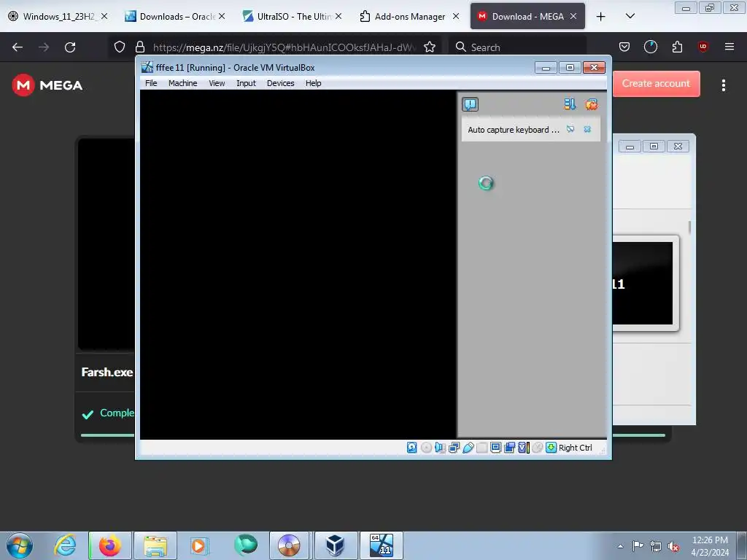Open the Devices menu in VirtualBox
Image resolution: width=747 pixels, height=560 pixels.
[280, 83]
